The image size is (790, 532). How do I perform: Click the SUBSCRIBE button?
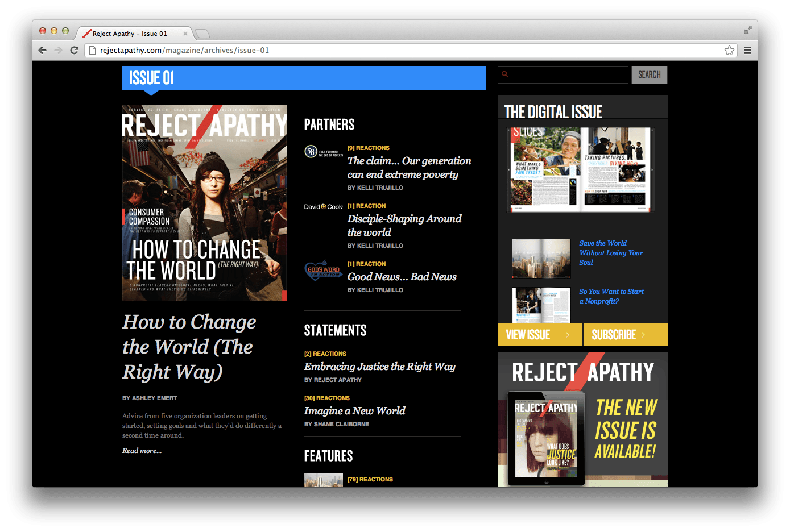[x=626, y=335]
